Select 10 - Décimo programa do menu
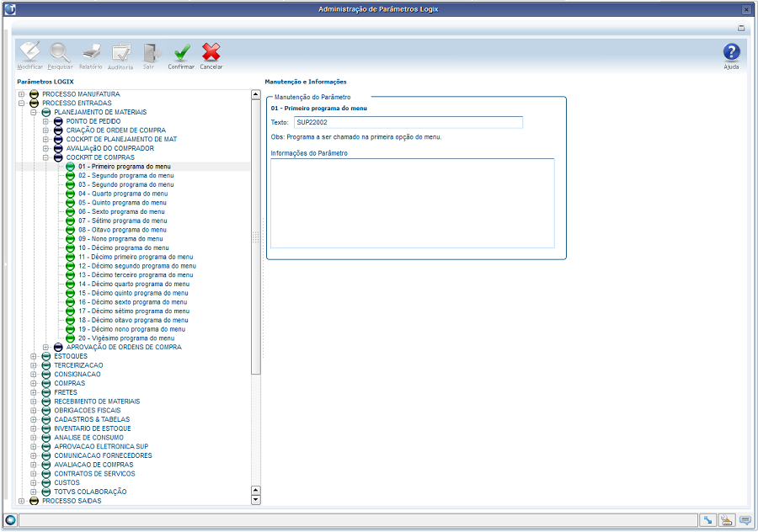The width and height of the screenshot is (758, 532). tap(124, 247)
